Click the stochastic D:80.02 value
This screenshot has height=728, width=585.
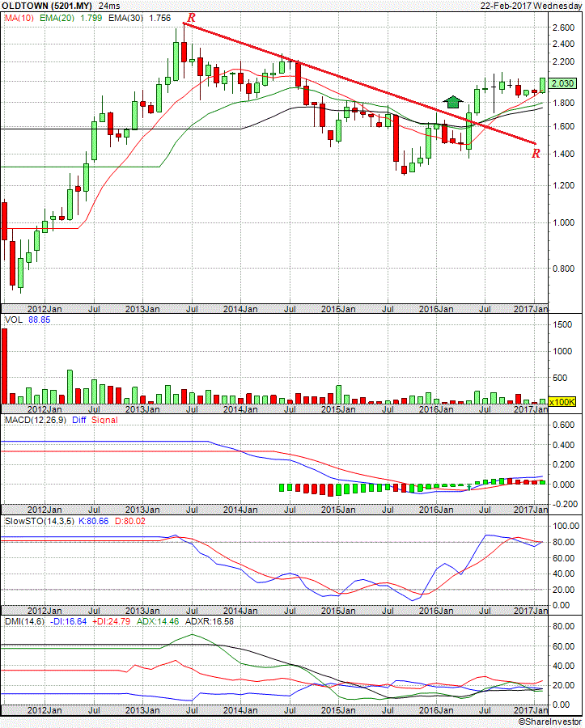(x=130, y=522)
